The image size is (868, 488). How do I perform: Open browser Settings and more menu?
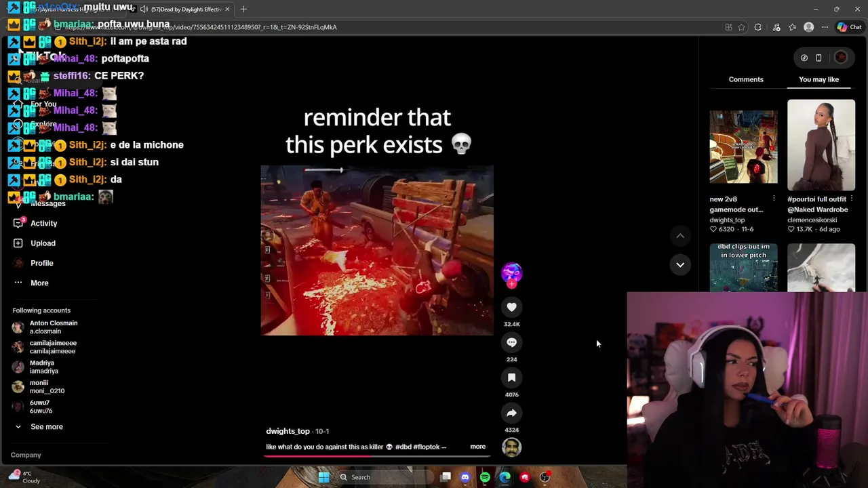(x=825, y=27)
